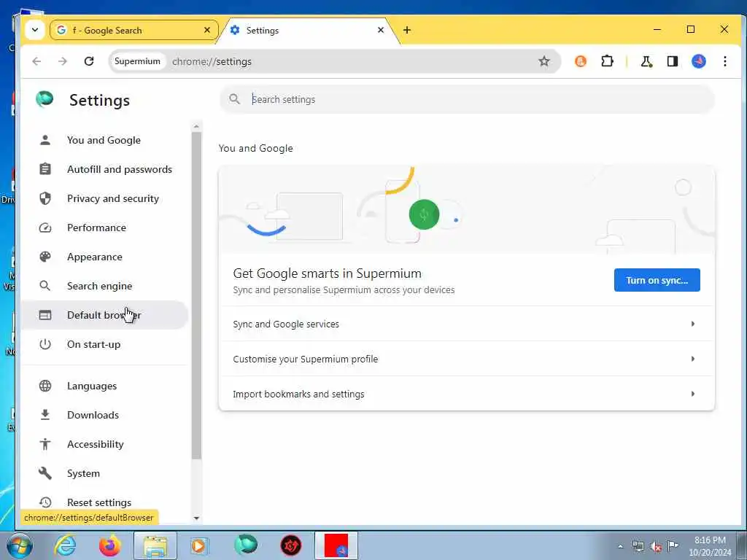
Task: Expand Import bookmarks and settings row
Action: pos(466,394)
